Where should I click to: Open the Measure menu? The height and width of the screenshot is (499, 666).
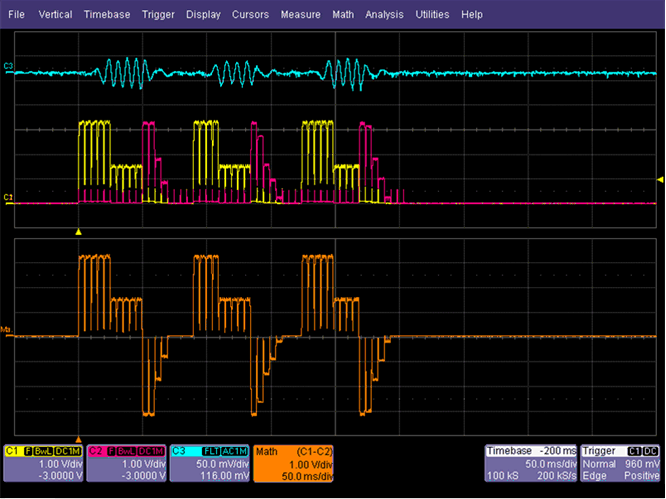300,15
